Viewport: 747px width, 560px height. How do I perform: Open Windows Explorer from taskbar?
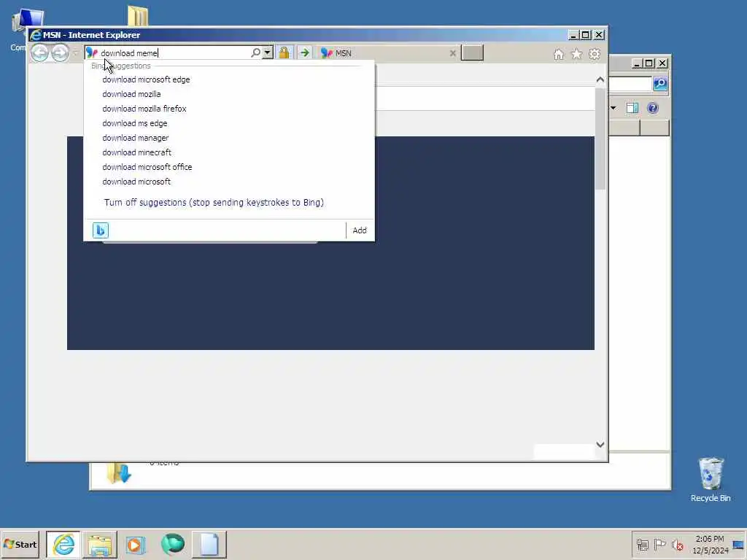(99, 545)
